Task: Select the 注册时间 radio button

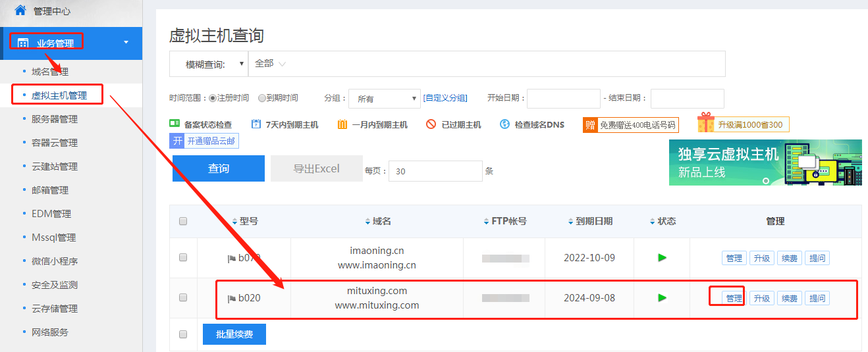Action: (213, 98)
